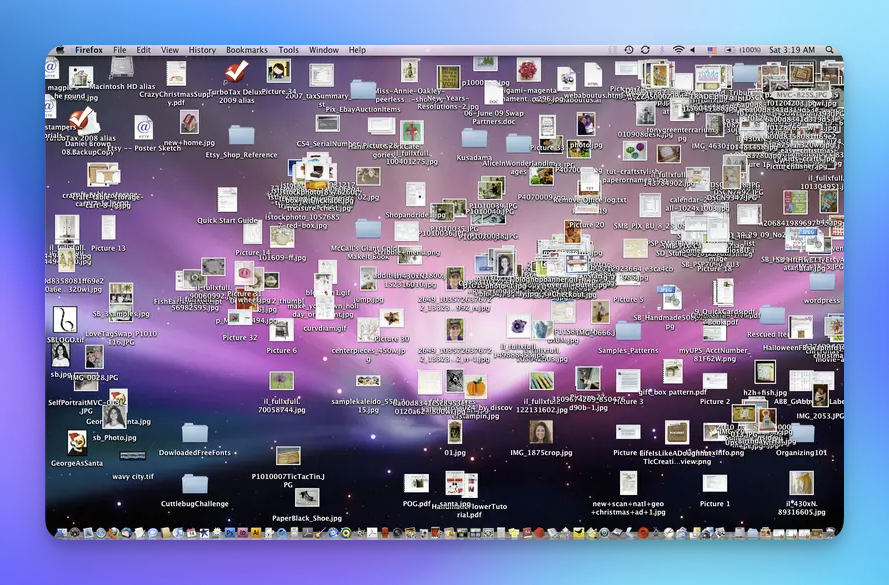Open the Wi-Fi status menu
This screenshot has width=889, height=585.
coord(678,50)
